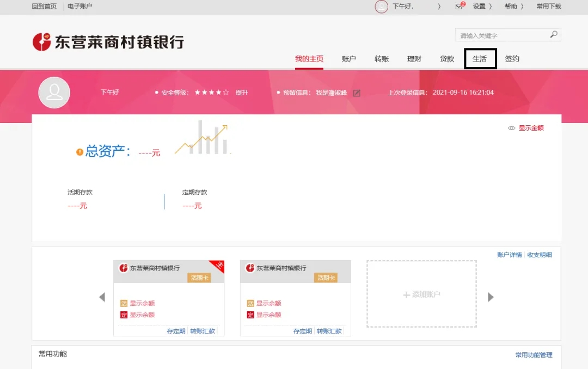
Task: Click the 活期卡 tag on the card without ribbon
Action: 326,278
